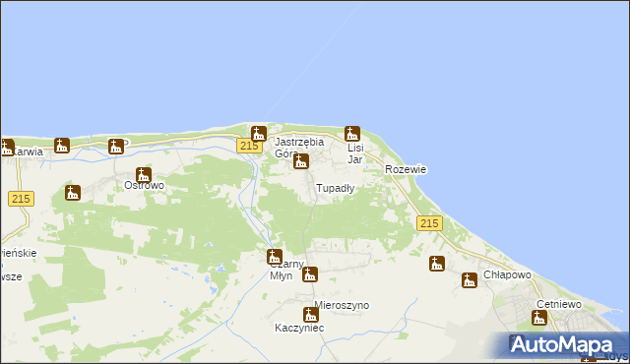Click the Jastrzębia Góra place label

[299, 148]
